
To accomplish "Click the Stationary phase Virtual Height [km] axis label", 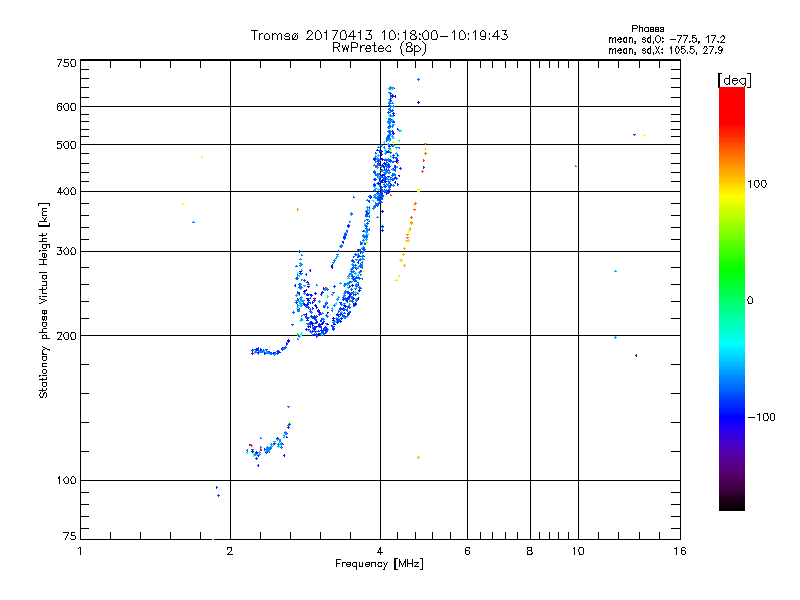I will click(x=43, y=300).
